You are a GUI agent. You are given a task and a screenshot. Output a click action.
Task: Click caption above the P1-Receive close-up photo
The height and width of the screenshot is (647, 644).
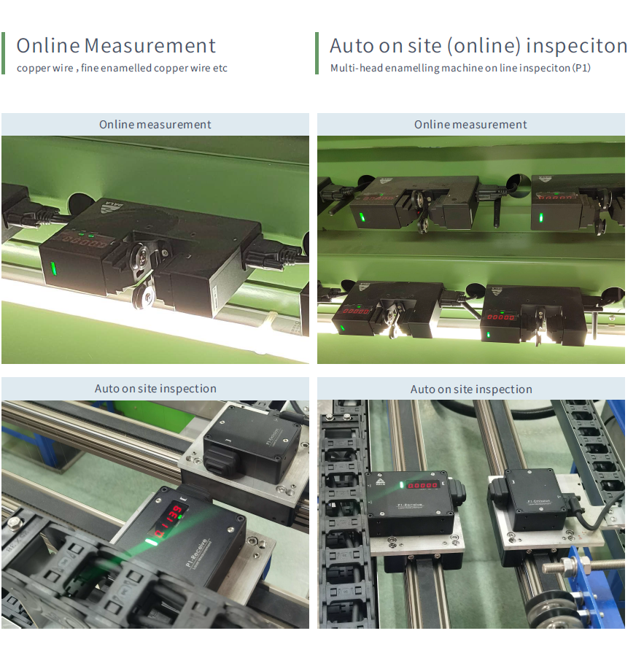tap(155, 389)
